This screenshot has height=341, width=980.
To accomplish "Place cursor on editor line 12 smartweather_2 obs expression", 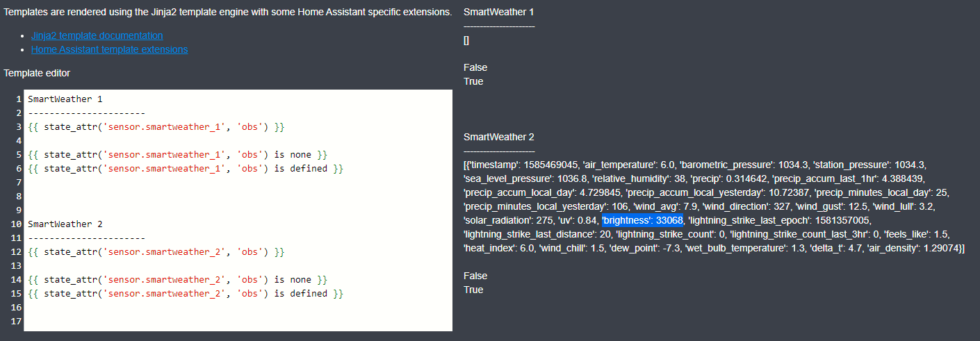I will tap(156, 252).
